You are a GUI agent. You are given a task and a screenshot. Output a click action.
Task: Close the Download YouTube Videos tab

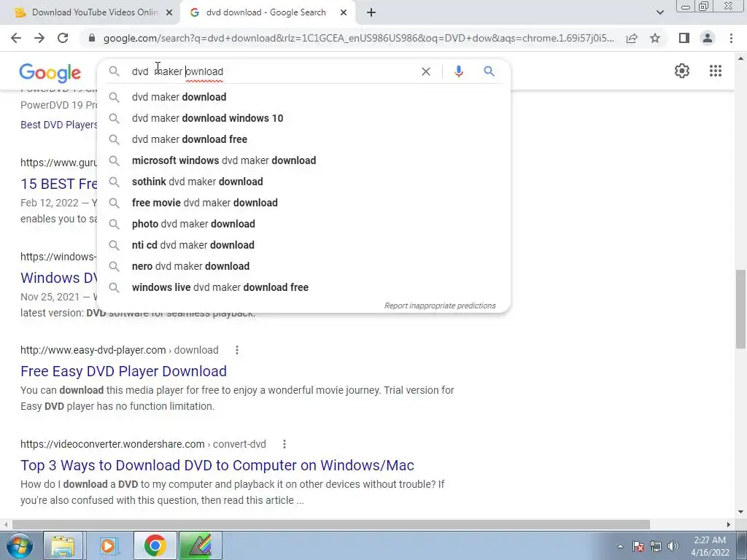coord(169,12)
